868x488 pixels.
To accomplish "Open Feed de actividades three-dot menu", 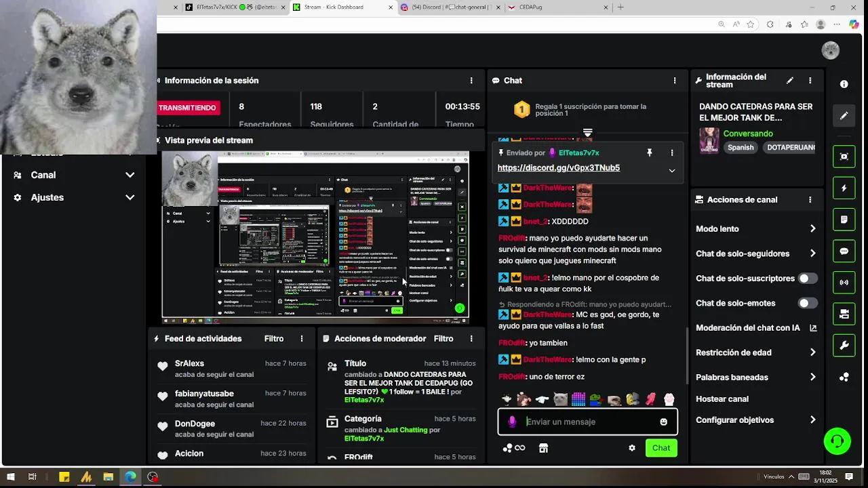I will tap(302, 339).
